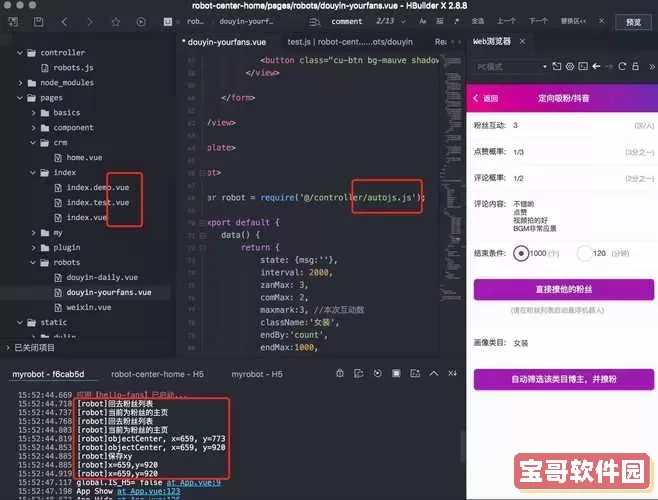
Task: Collapse the controller folder
Action: 20,52
